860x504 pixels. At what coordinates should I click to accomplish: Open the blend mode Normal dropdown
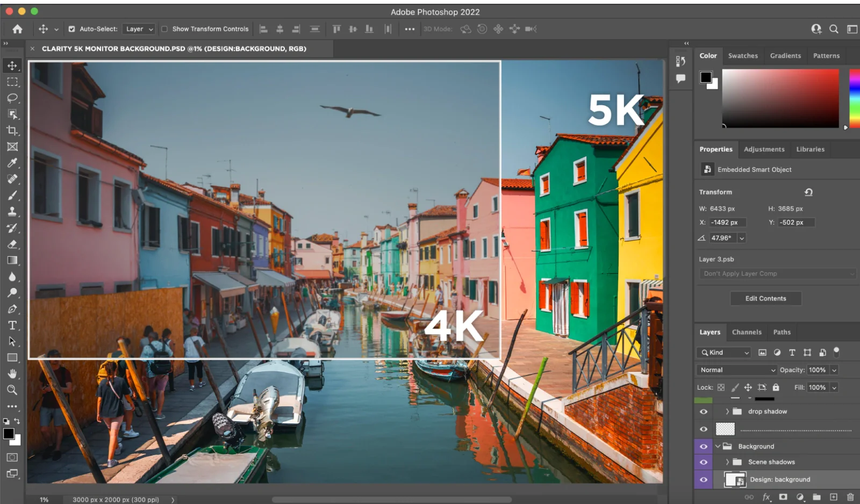pos(736,370)
